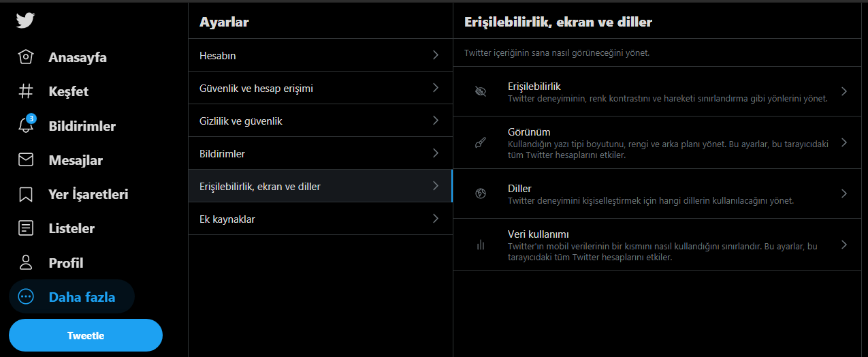
Task: Expand the Ek kaynaklar chevron
Action: tap(436, 219)
